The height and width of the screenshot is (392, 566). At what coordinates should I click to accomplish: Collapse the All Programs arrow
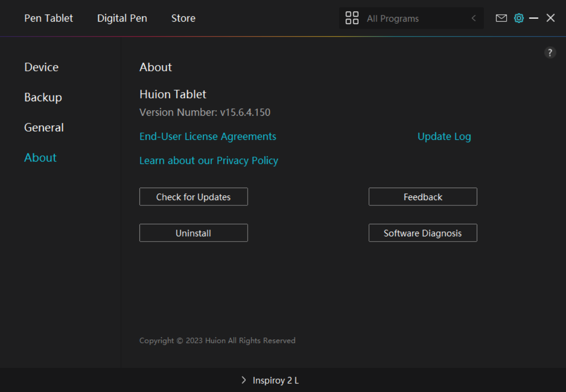[x=473, y=18]
